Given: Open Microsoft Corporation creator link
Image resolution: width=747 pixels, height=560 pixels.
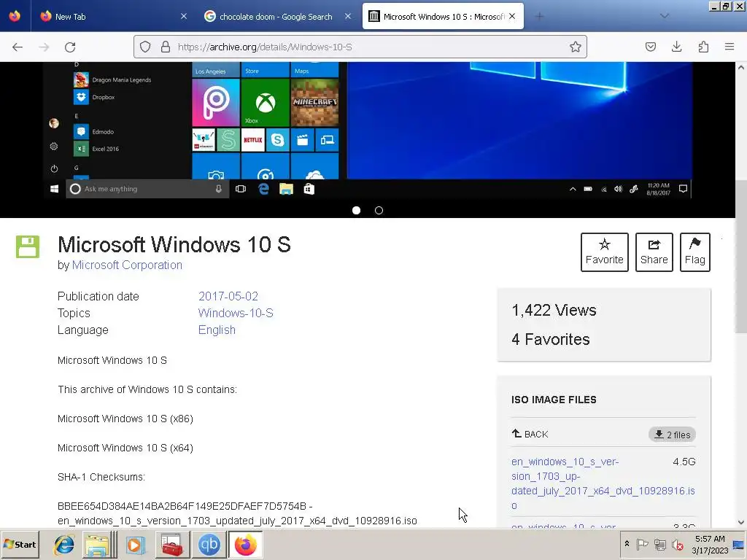Looking at the screenshot, I should 127,265.
